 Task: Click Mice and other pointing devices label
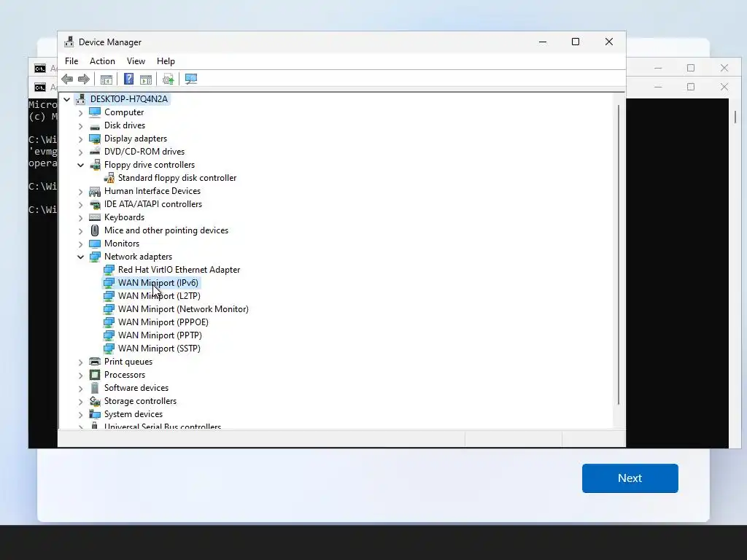166,230
